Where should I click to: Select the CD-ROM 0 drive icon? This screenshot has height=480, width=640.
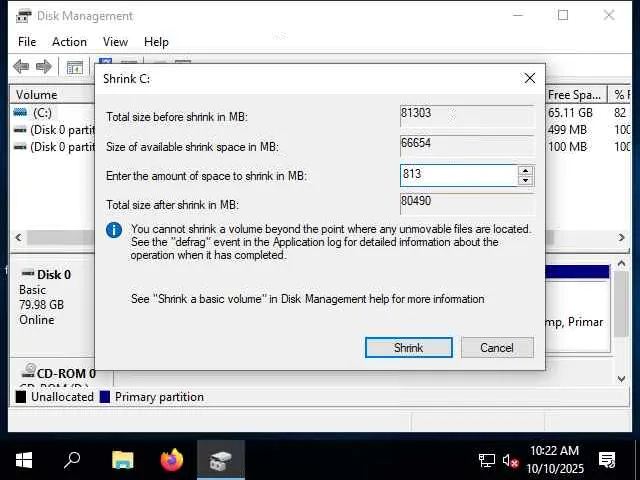click(x=29, y=370)
